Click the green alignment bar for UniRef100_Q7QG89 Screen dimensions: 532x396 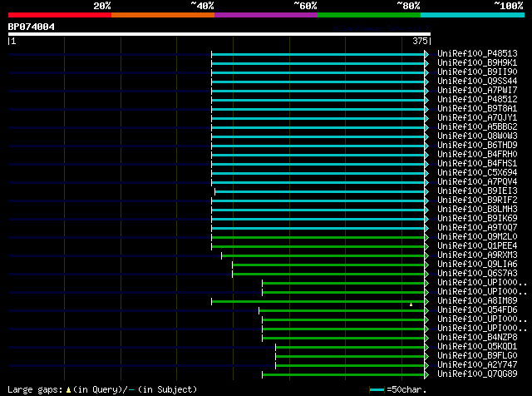343,375
